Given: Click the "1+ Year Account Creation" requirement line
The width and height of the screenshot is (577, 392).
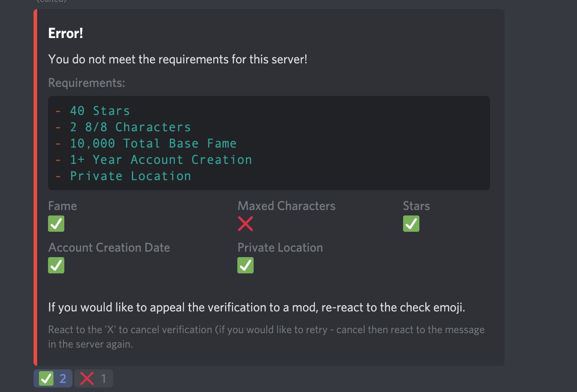Looking at the screenshot, I should coord(161,160).
